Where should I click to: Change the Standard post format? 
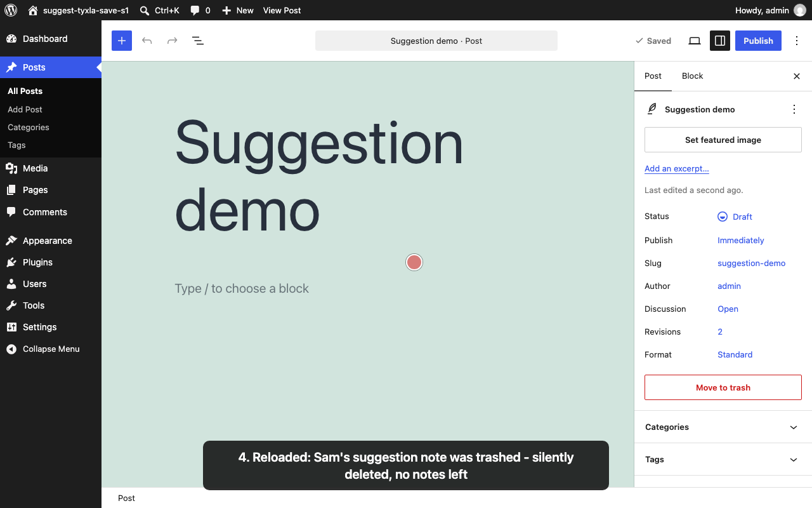(x=735, y=354)
